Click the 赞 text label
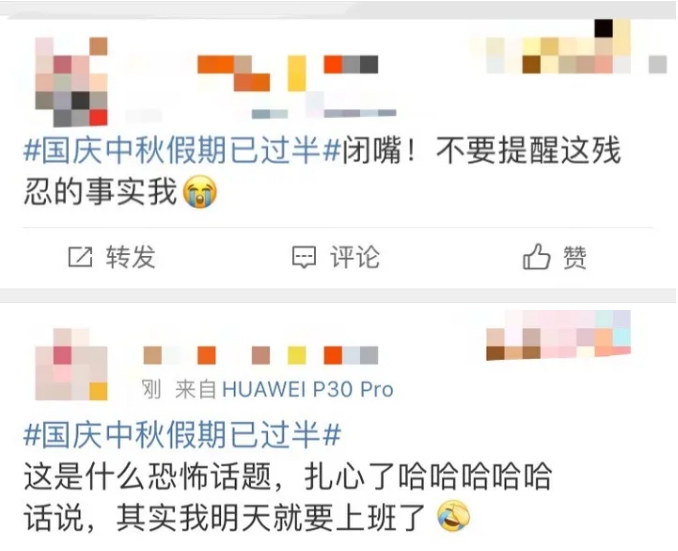Image resolution: width=678 pixels, height=551 pixels. pos(575,257)
